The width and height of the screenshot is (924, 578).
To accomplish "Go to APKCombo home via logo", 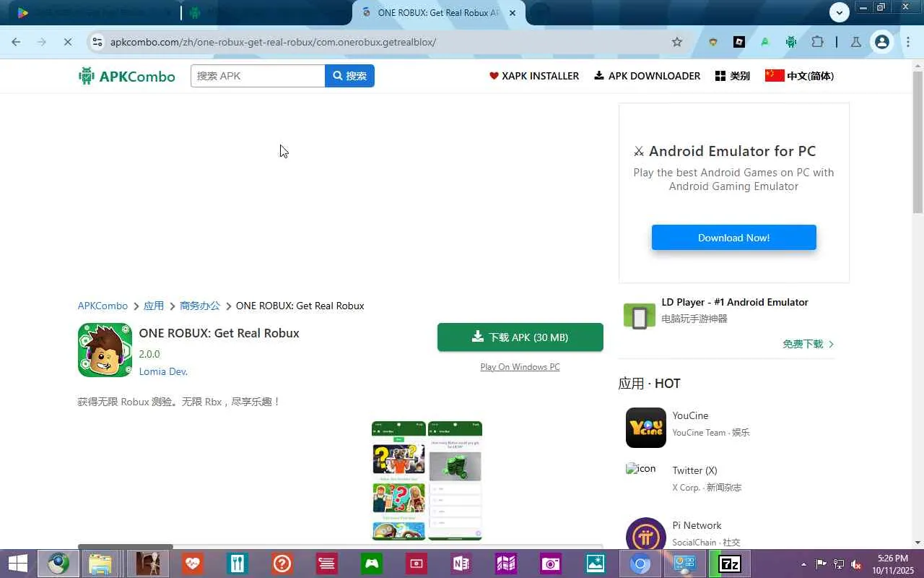I will coord(126,76).
